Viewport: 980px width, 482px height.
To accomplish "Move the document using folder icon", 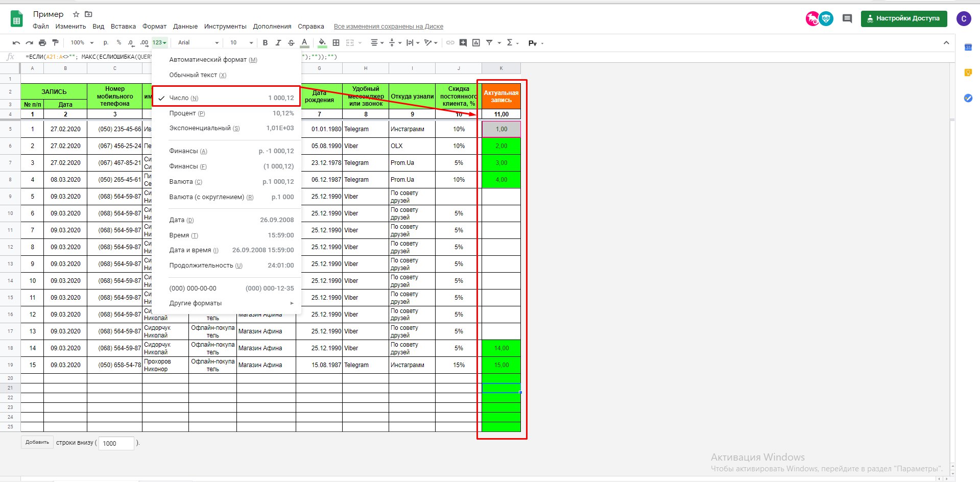I will point(88,14).
